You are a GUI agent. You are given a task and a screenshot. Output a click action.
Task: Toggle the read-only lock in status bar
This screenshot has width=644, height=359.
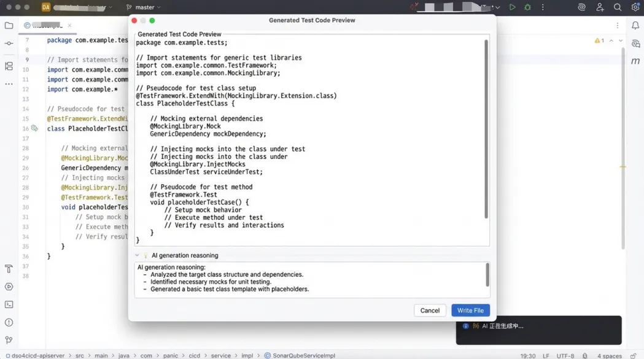point(633,356)
